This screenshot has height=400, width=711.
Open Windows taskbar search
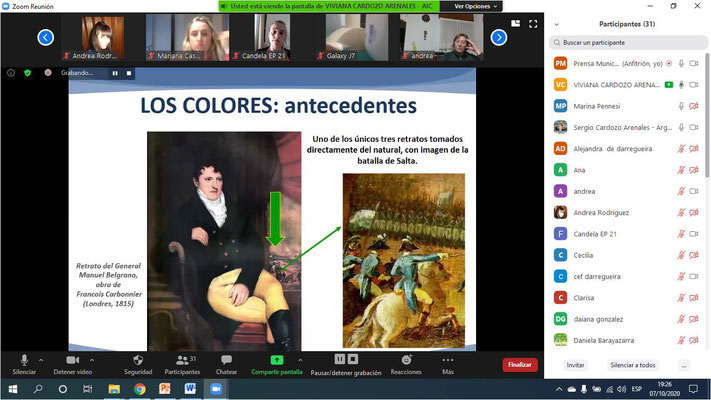[38, 389]
